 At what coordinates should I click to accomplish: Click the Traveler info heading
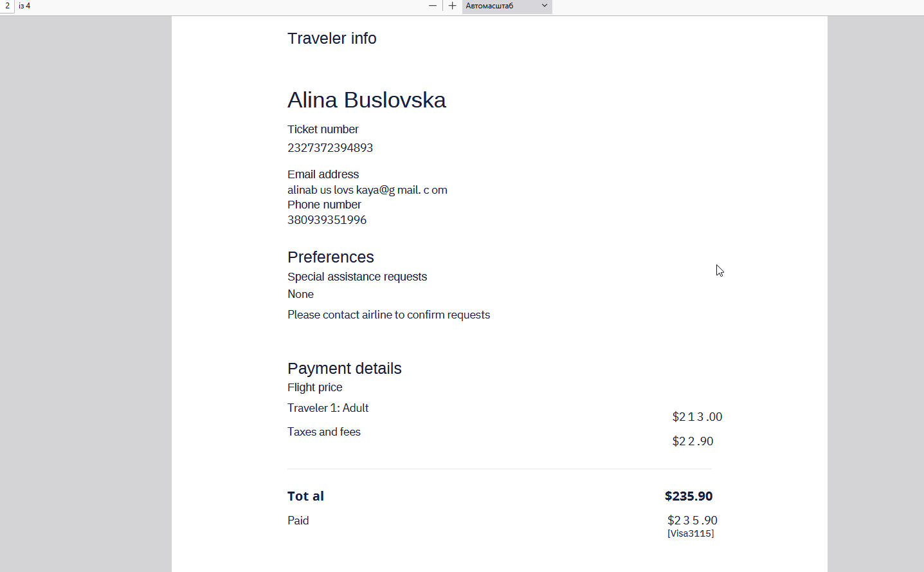[x=332, y=39]
